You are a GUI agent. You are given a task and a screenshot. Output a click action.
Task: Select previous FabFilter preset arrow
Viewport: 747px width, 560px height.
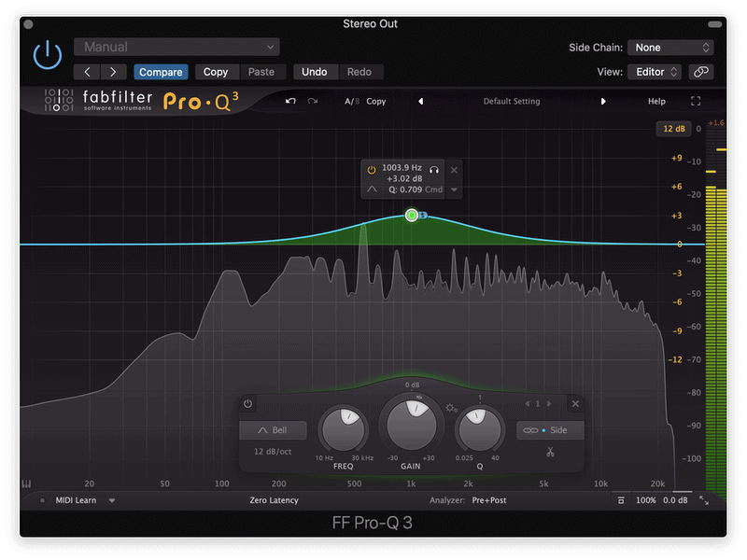click(421, 102)
